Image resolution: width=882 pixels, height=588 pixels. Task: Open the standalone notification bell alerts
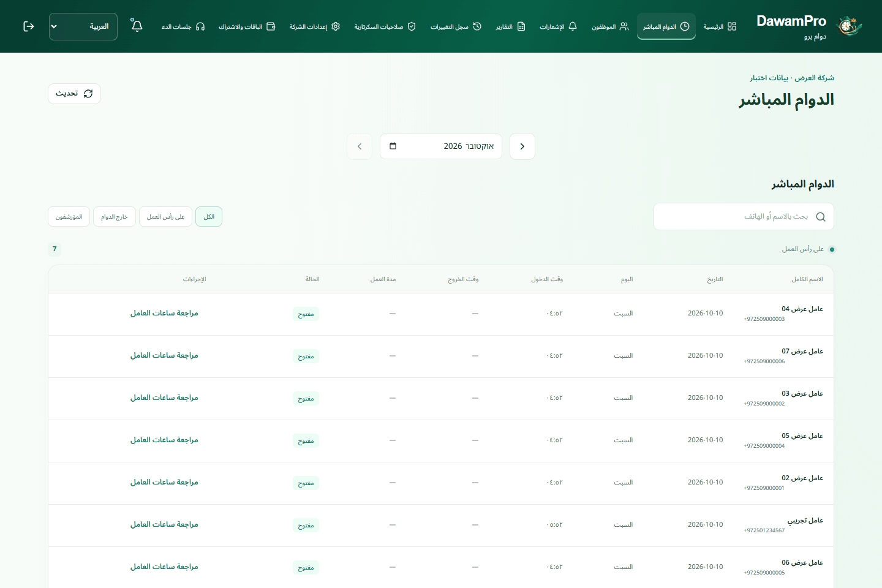137,26
